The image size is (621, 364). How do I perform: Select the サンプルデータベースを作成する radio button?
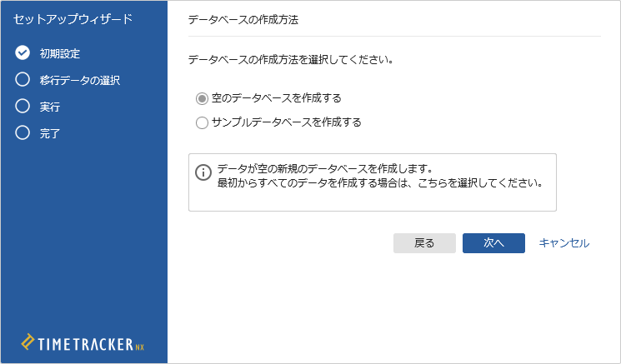click(x=202, y=123)
